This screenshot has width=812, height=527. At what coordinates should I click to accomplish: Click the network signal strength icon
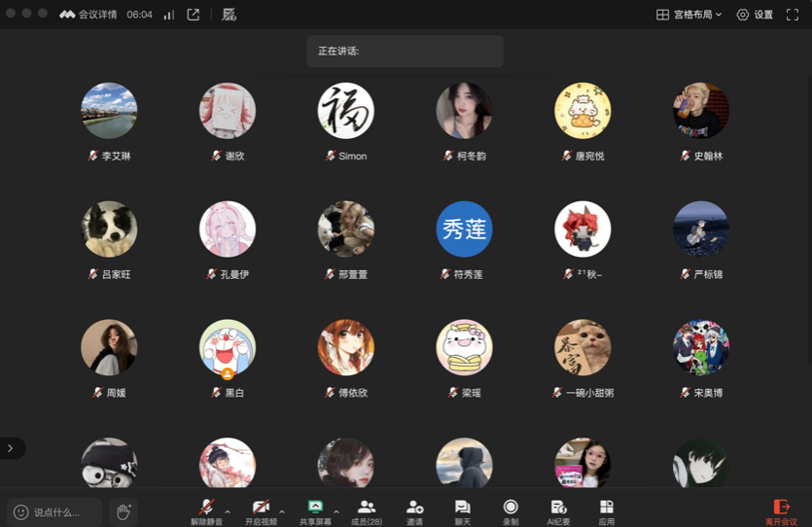(x=168, y=15)
